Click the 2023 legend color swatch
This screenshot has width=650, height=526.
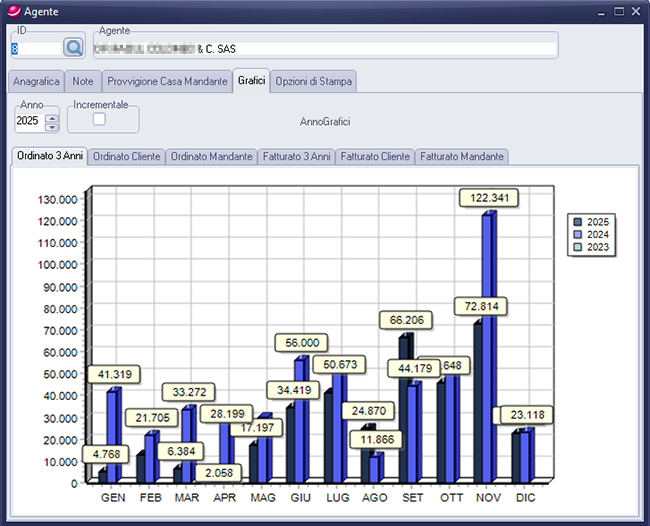(x=576, y=246)
